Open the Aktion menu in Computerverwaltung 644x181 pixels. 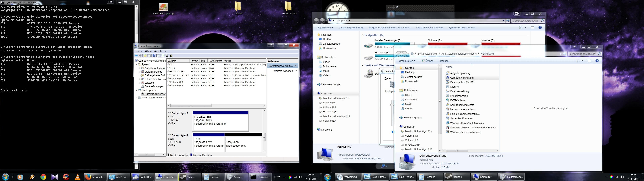coord(148,51)
